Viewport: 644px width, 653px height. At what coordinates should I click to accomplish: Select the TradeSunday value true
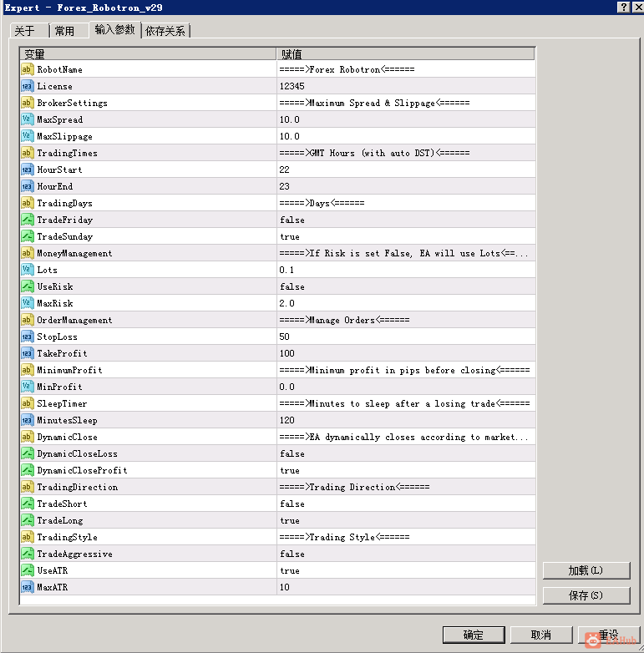click(x=290, y=236)
